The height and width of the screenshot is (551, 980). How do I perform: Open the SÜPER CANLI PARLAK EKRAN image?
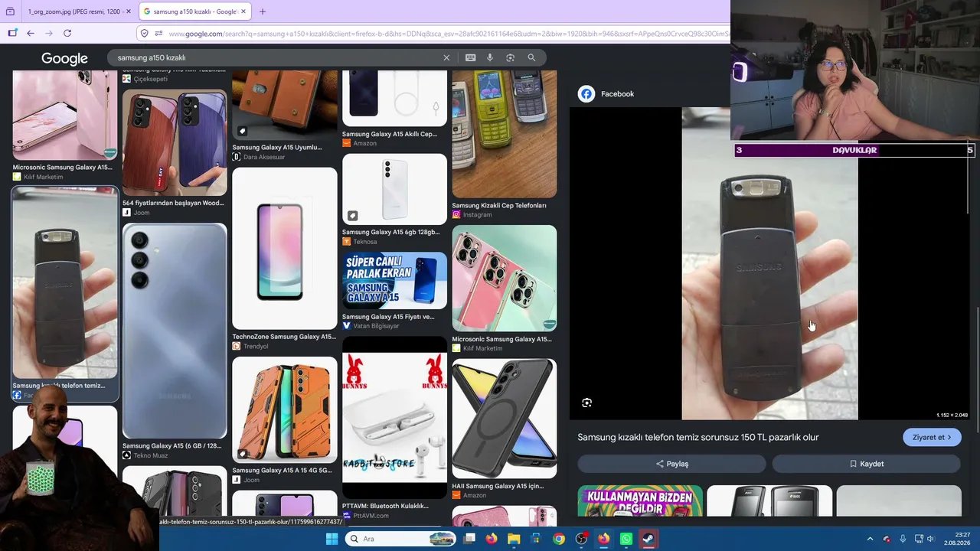pos(394,281)
